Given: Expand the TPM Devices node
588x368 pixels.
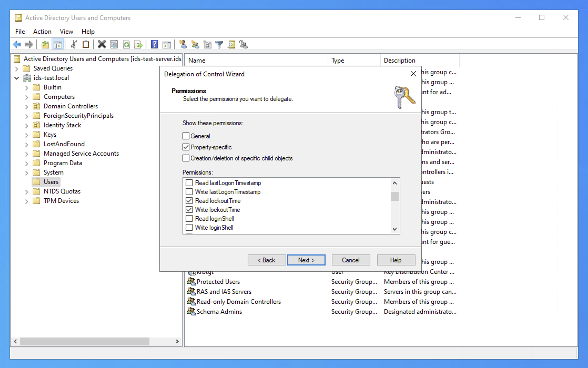Looking at the screenshot, I should [x=27, y=201].
